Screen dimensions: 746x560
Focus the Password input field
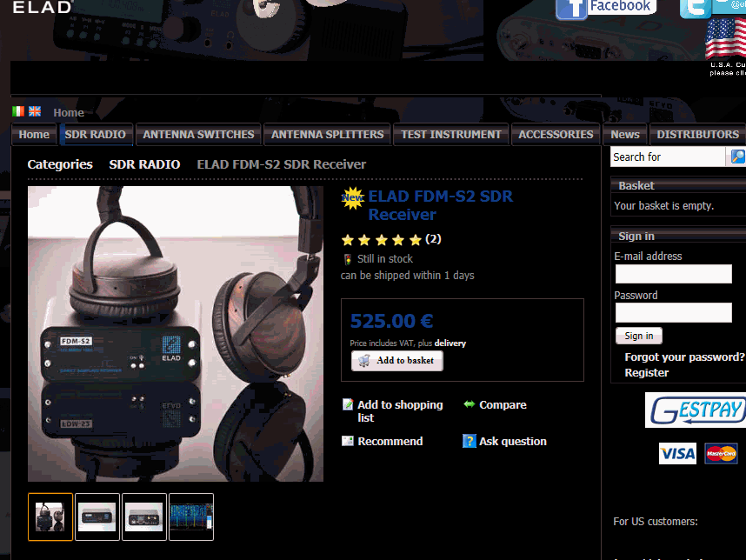(673, 312)
